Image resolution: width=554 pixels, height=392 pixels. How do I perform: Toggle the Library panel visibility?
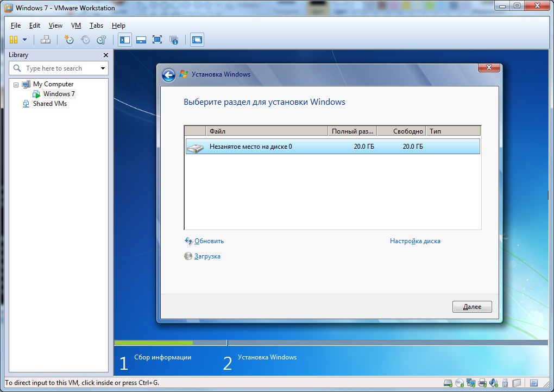pyautogui.click(x=124, y=39)
